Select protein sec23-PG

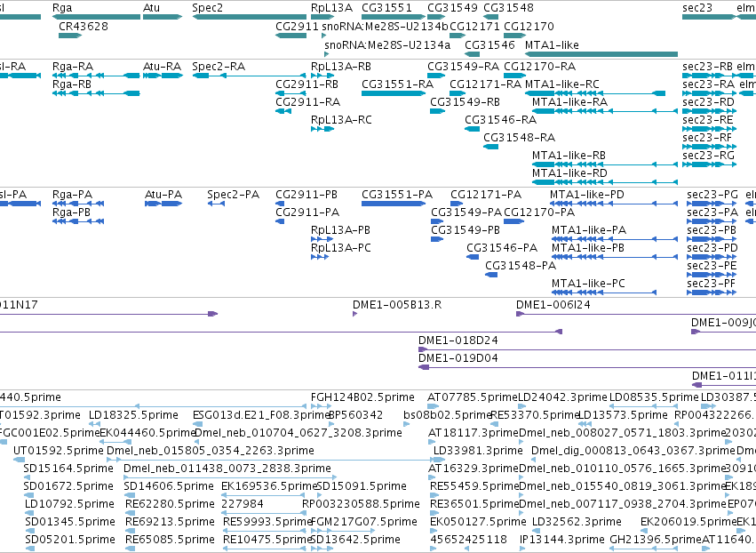tap(712, 204)
